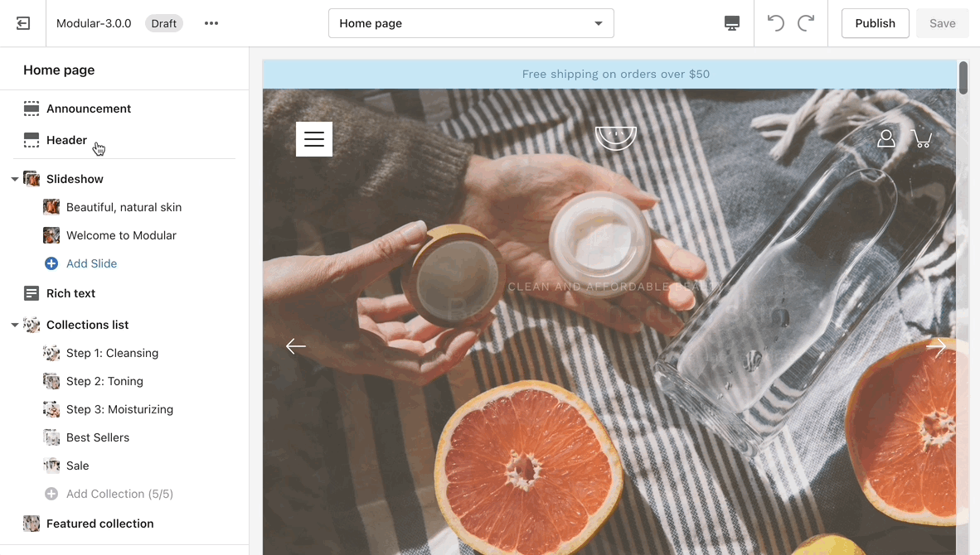
Task: Click the redo arrow icon
Action: click(x=806, y=23)
